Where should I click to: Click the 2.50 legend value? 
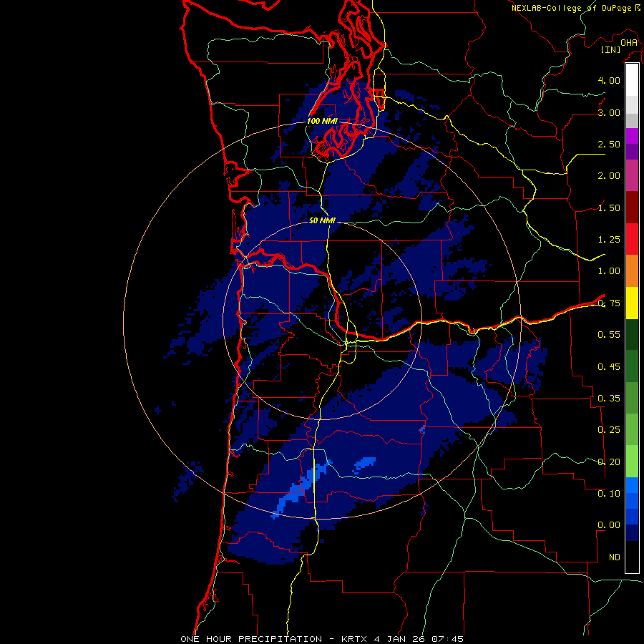(609, 144)
